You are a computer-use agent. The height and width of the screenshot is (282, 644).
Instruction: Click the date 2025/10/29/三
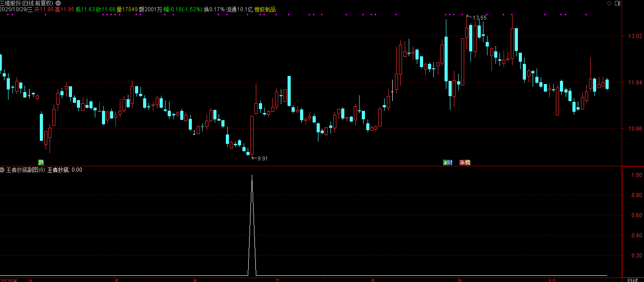[x=17, y=9]
